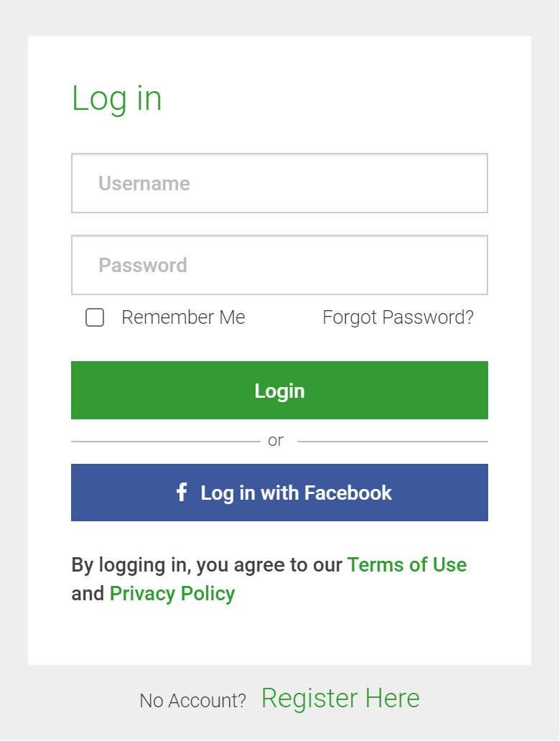Click Register Here to create an account
The image size is (560, 741).
pos(340,697)
